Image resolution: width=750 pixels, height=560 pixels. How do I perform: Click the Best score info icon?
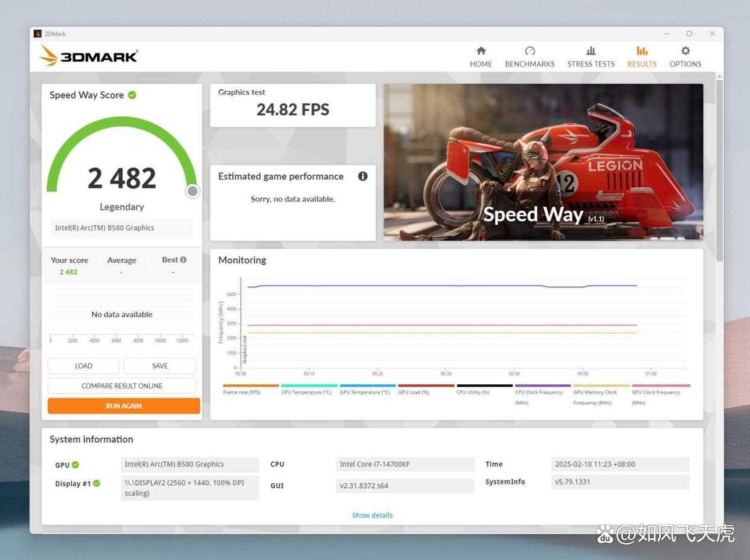[x=183, y=260]
